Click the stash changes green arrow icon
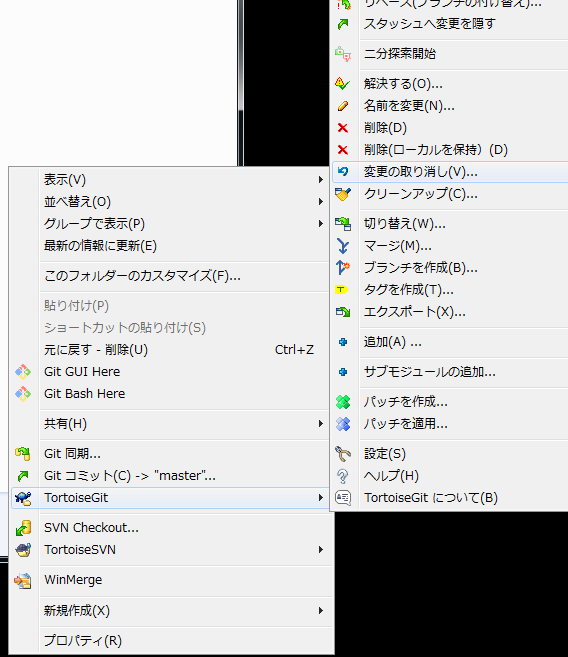 click(x=343, y=24)
